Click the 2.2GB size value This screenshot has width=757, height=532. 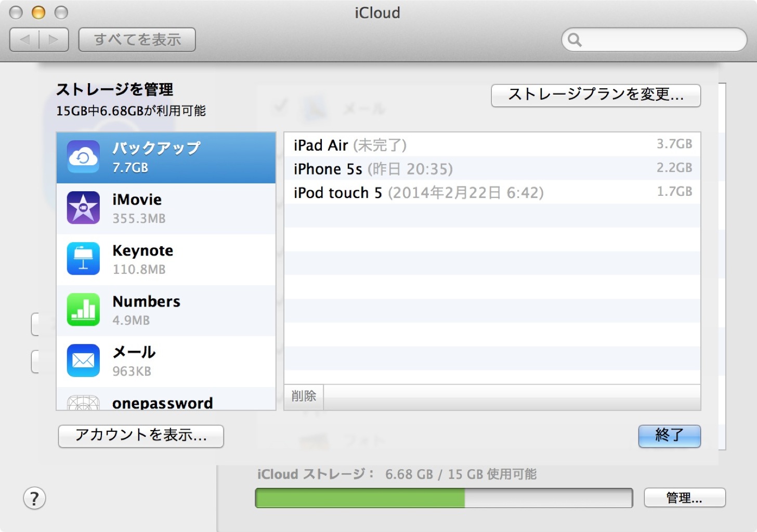pos(674,168)
